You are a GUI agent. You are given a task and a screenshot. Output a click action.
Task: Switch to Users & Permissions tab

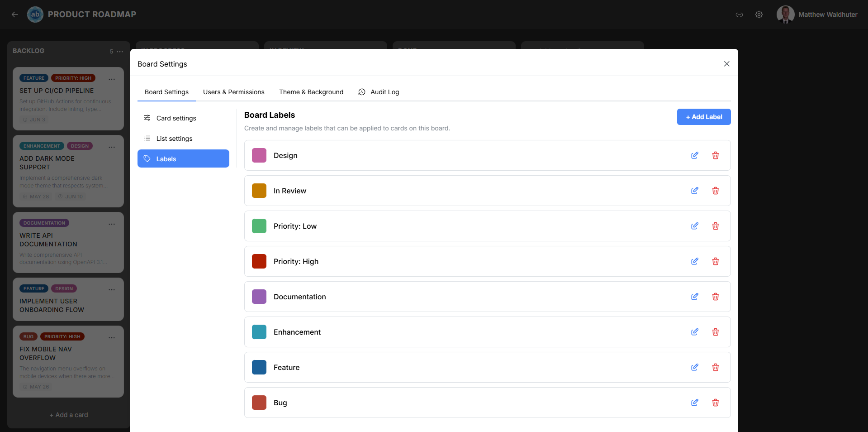tap(234, 92)
